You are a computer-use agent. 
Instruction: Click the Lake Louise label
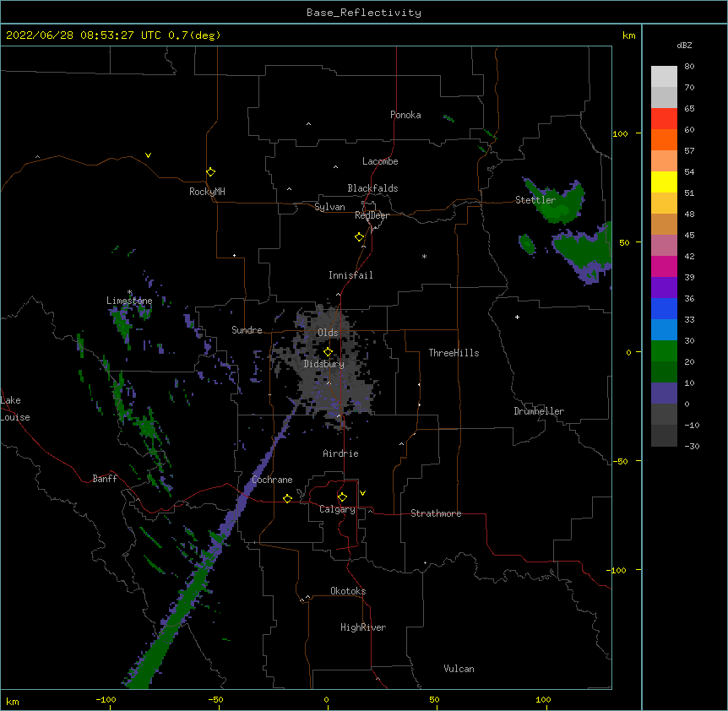pos(14,409)
